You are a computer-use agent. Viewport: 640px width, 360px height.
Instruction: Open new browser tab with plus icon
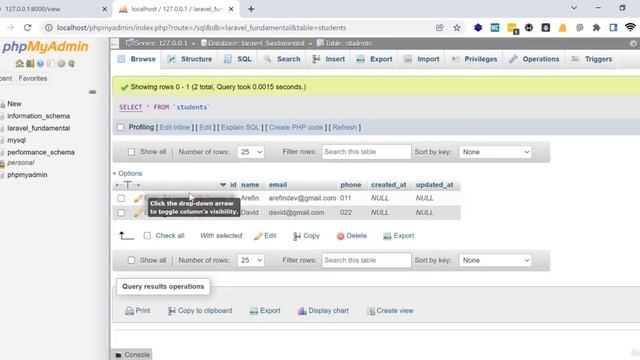pos(251,9)
